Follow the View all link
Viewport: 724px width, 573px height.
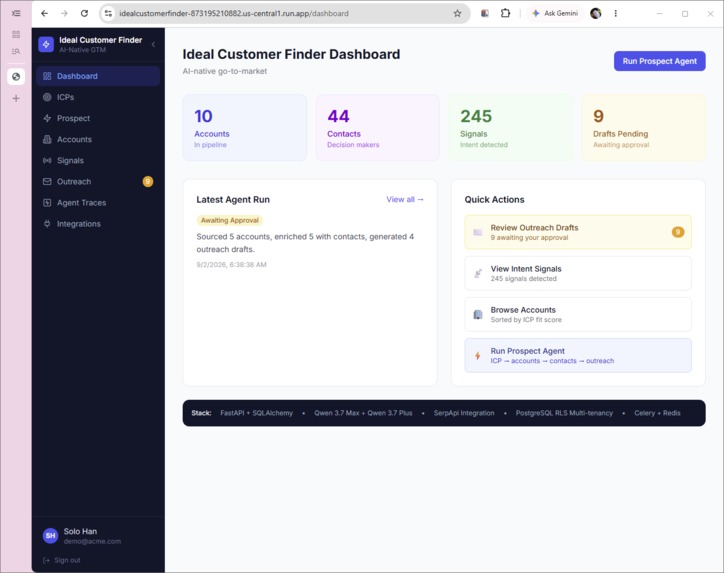(405, 199)
